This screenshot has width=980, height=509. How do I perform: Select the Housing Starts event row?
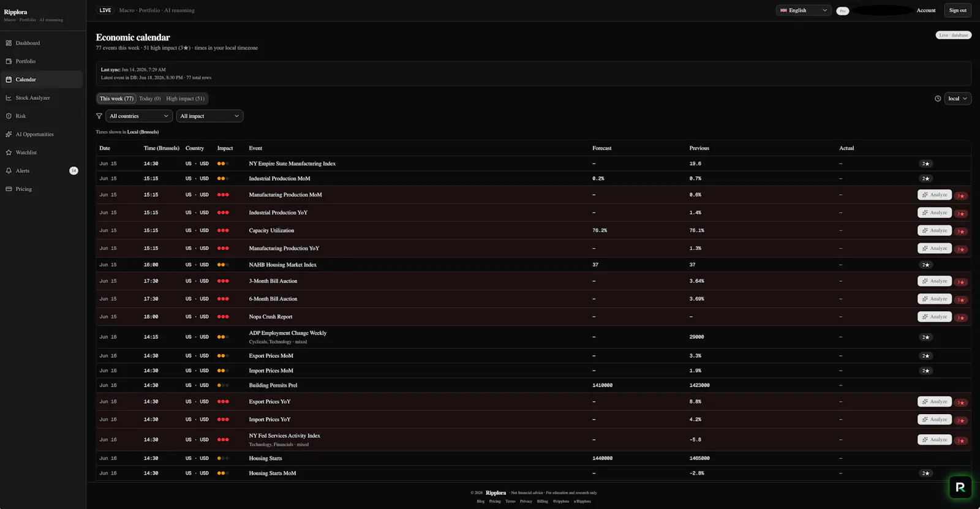coord(533,458)
